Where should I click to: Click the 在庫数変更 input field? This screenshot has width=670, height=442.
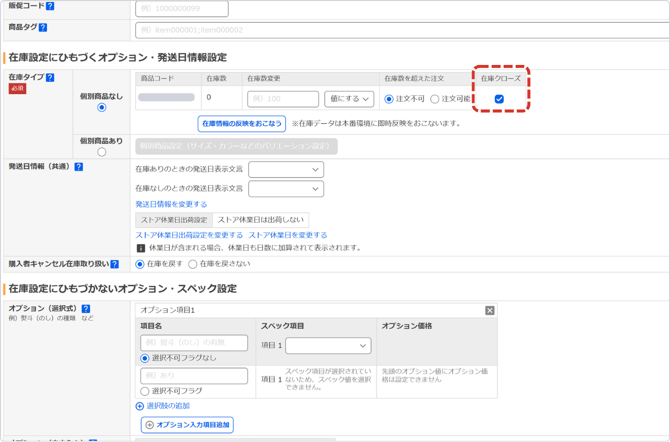pos(283,99)
